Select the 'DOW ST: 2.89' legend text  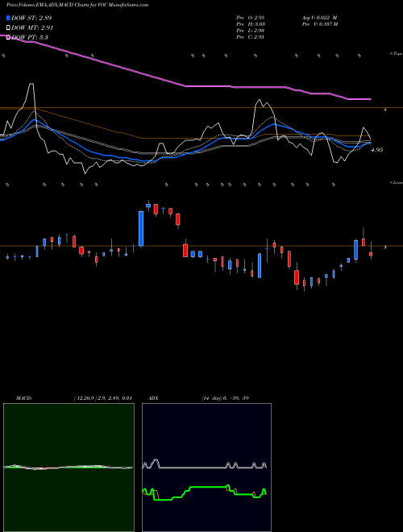pos(31,18)
